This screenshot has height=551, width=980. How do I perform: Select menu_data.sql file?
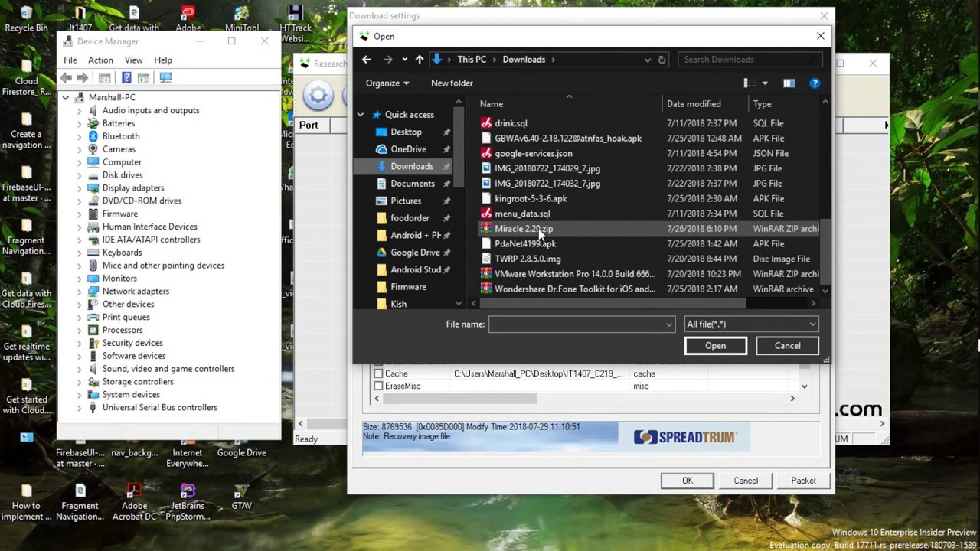point(522,214)
